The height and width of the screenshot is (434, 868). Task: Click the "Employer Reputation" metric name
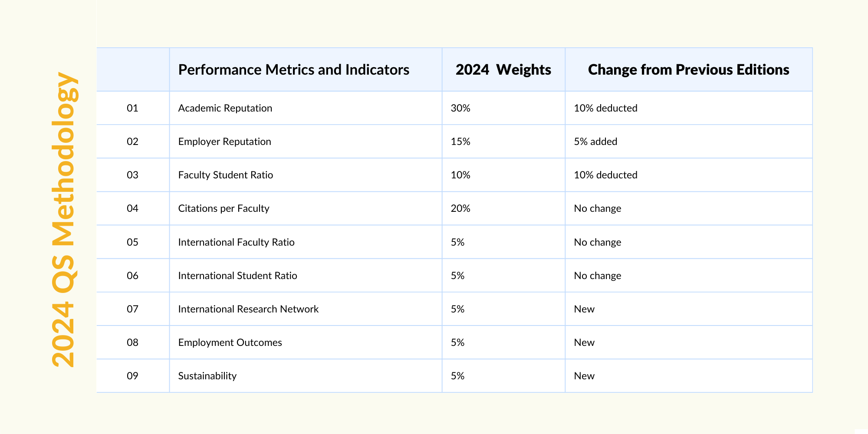tap(224, 141)
